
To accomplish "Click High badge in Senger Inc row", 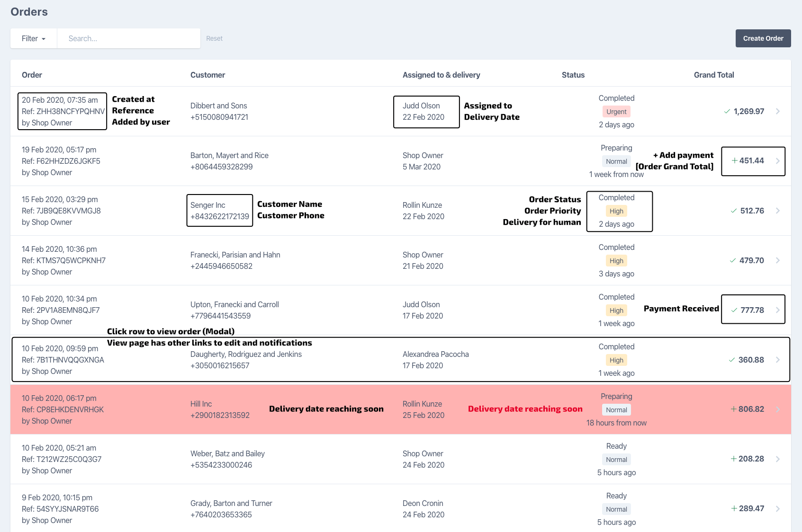I will [616, 211].
